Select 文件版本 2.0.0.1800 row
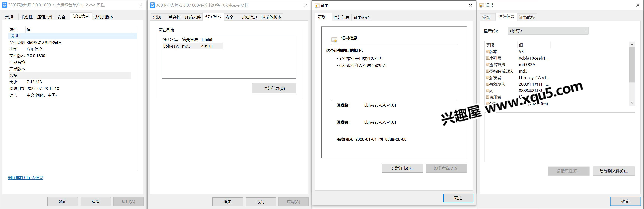 (70, 56)
